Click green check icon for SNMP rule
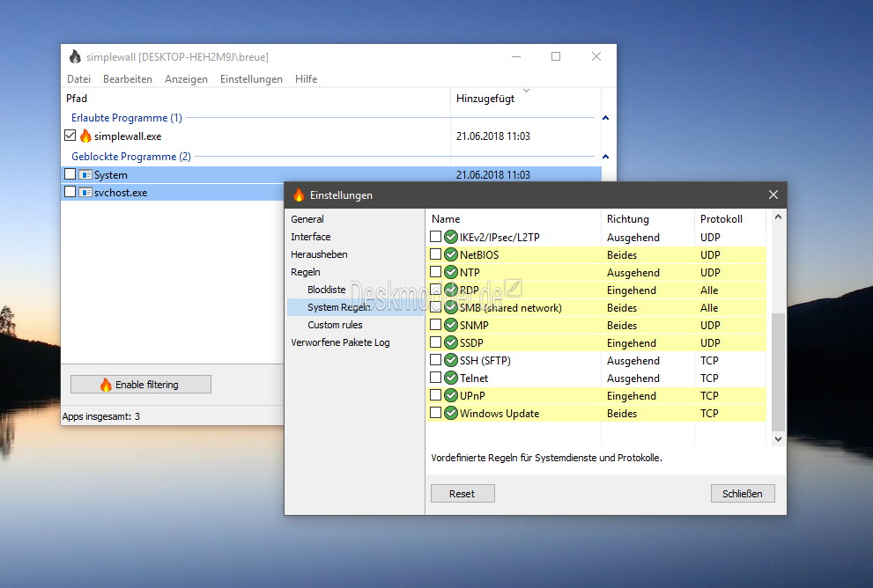 click(x=451, y=326)
